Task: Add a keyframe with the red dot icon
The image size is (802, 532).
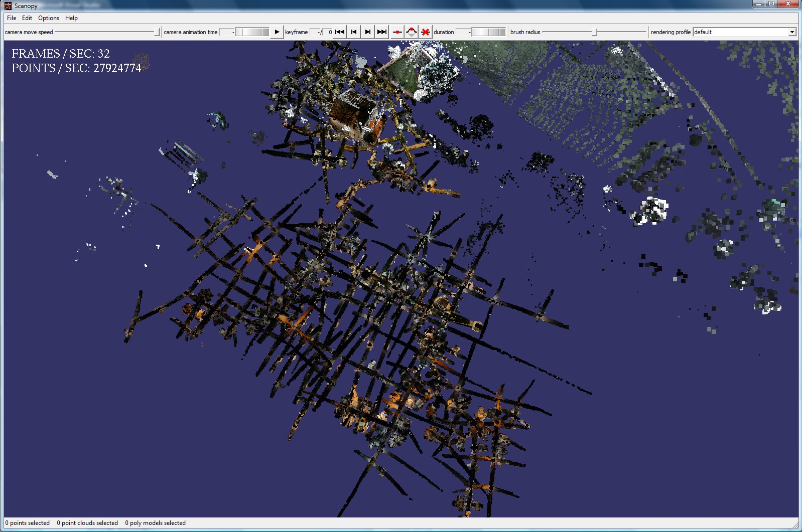Action: click(397, 32)
